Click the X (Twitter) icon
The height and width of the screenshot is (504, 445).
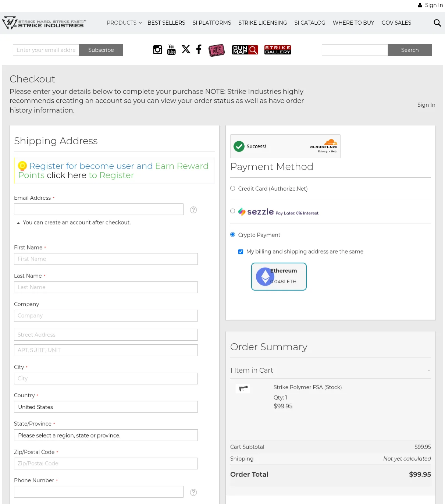[x=186, y=49]
